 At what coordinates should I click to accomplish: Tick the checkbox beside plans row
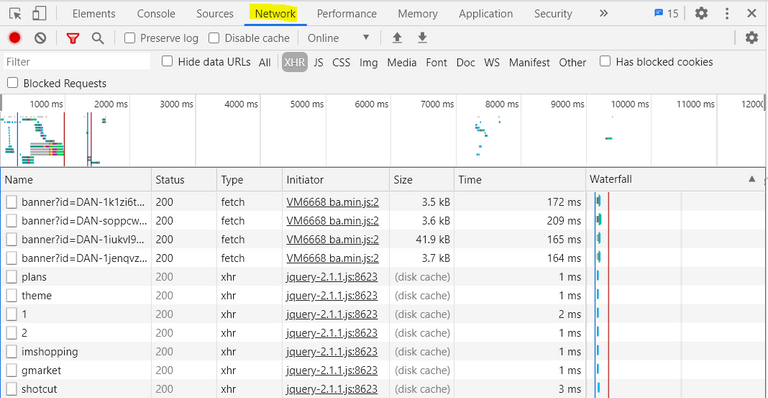coord(12,277)
